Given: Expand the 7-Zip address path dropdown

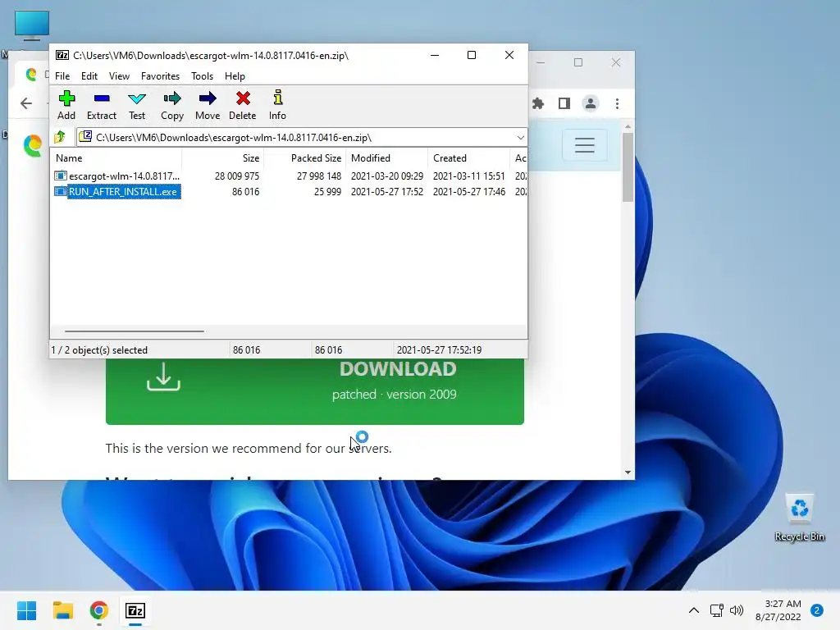Looking at the screenshot, I should coord(520,138).
